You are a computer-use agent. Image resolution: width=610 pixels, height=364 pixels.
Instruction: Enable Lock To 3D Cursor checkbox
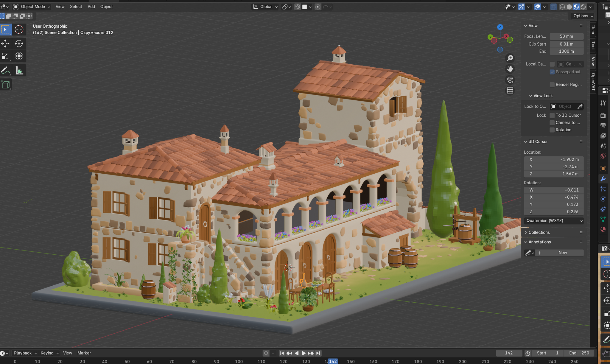(552, 115)
